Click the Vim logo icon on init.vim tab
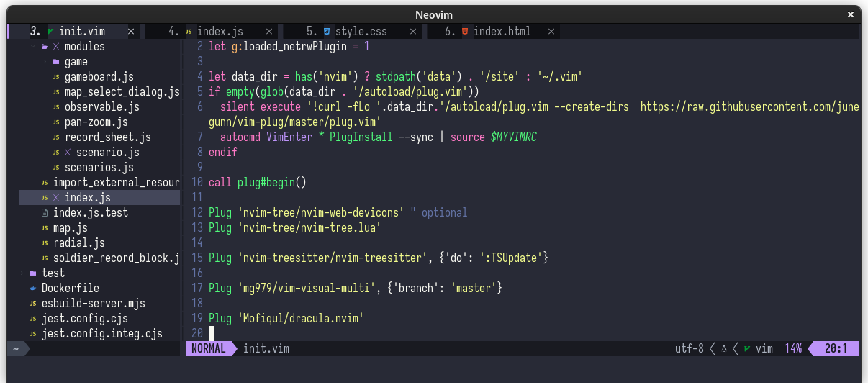 click(x=50, y=32)
